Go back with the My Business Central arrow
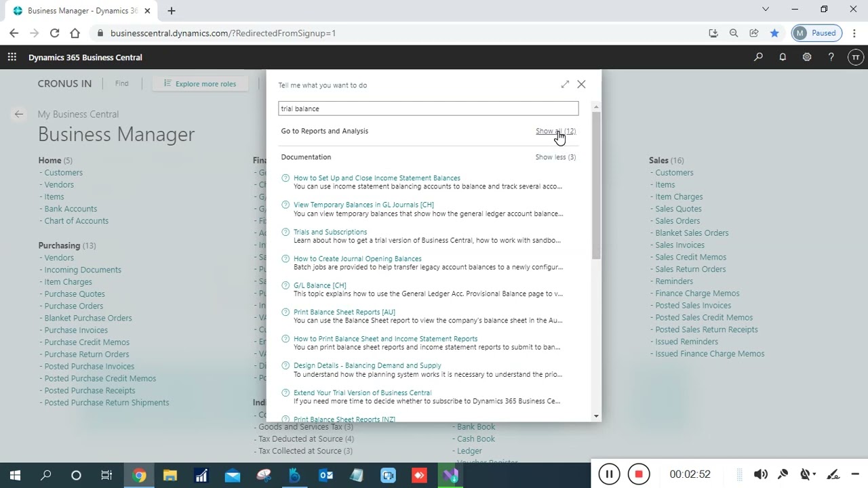The image size is (868, 488). coord(19,114)
